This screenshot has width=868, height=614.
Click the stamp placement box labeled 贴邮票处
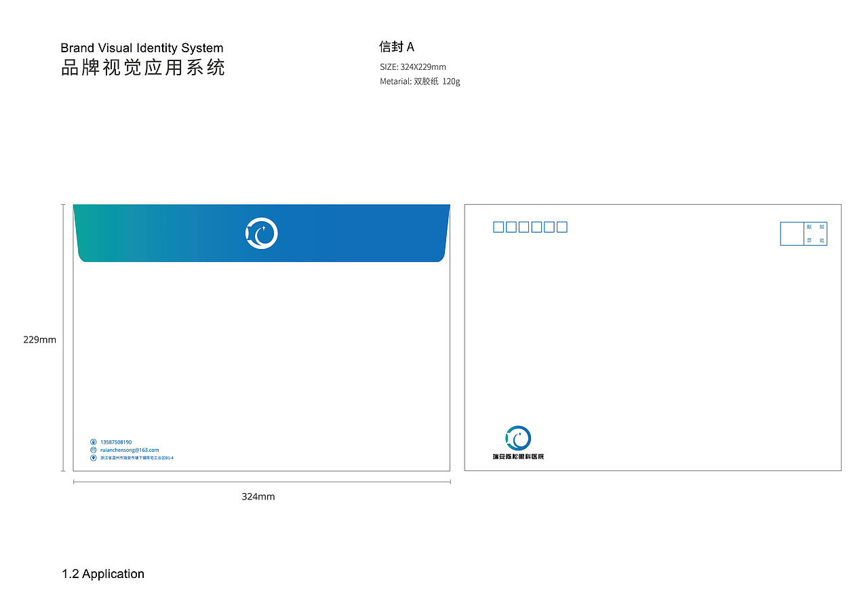[x=804, y=233]
